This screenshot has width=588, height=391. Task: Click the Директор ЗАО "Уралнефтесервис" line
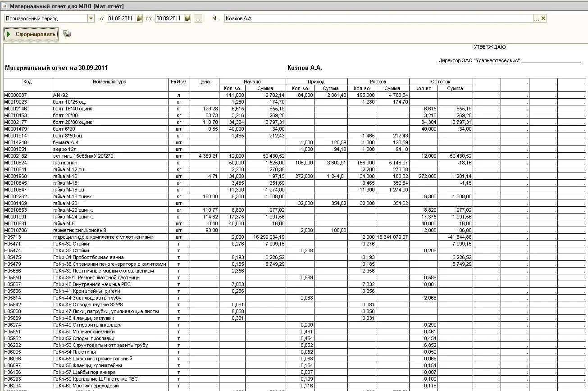tap(509, 60)
